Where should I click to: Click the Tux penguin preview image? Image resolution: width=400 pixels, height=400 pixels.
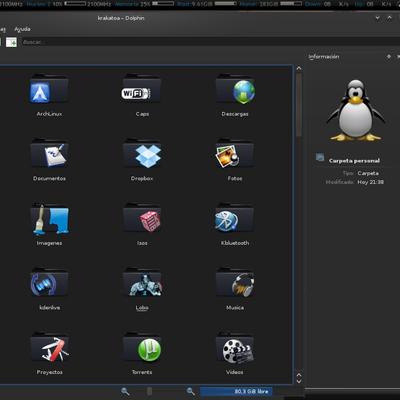pos(356,110)
